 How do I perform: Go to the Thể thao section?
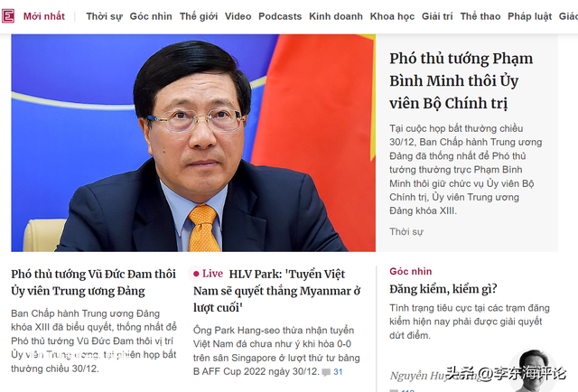tap(480, 16)
